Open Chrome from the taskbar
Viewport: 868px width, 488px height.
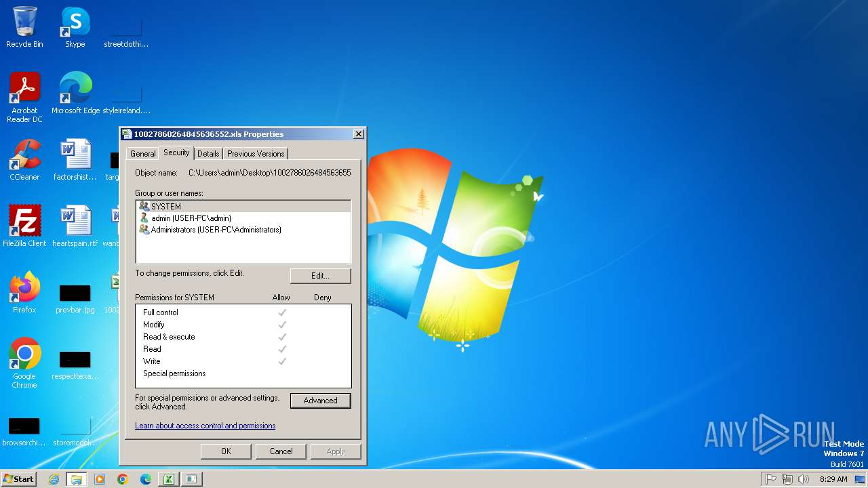pyautogui.click(x=123, y=479)
